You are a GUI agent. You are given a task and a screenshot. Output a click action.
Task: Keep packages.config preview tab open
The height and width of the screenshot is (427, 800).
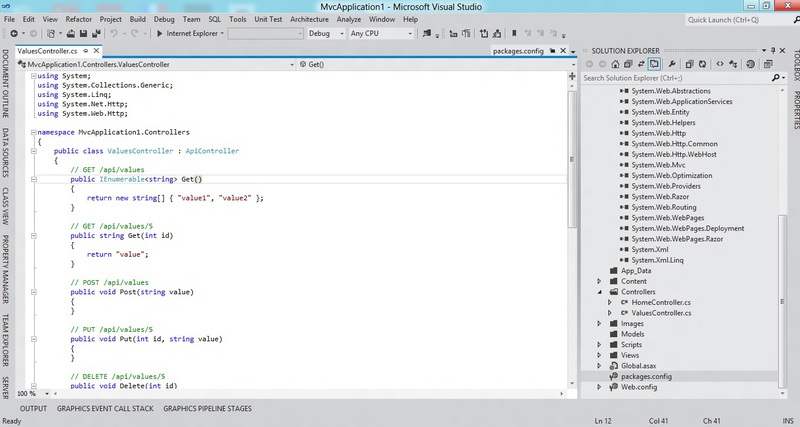553,51
